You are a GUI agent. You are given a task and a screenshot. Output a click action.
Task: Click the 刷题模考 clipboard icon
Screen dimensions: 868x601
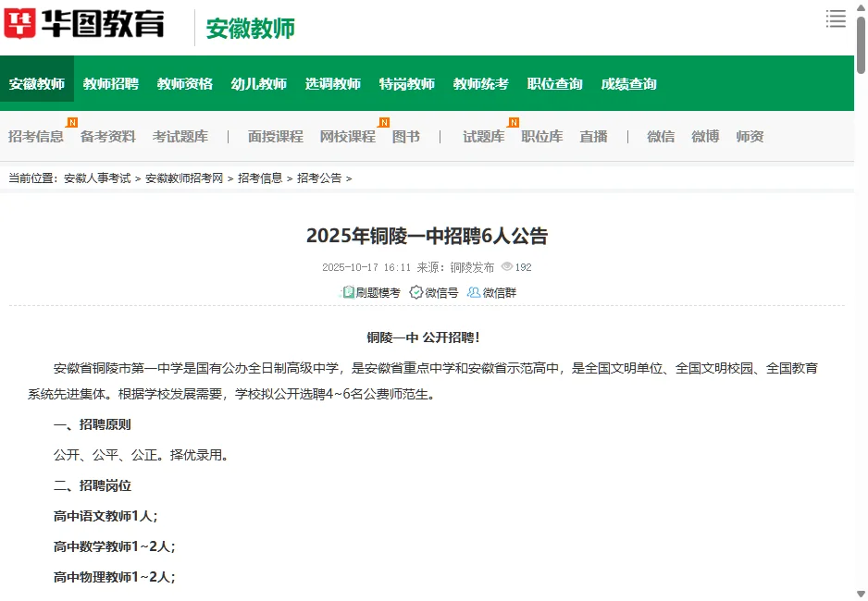click(x=349, y=291)
